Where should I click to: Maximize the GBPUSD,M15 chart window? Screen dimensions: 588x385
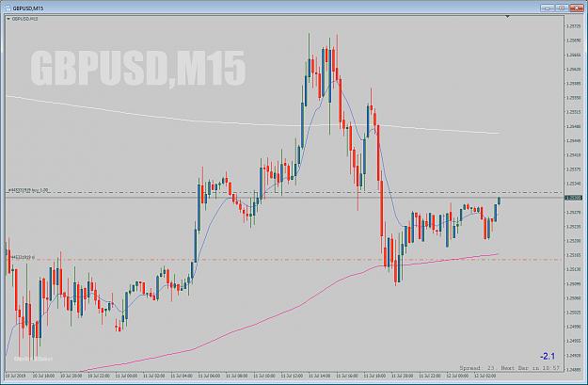click(562, 8)
